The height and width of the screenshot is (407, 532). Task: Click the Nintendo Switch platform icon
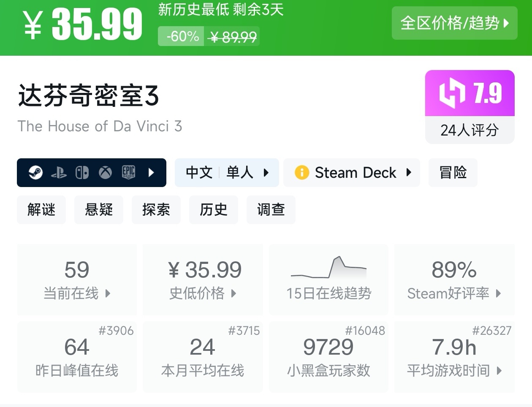pos(82,172)
